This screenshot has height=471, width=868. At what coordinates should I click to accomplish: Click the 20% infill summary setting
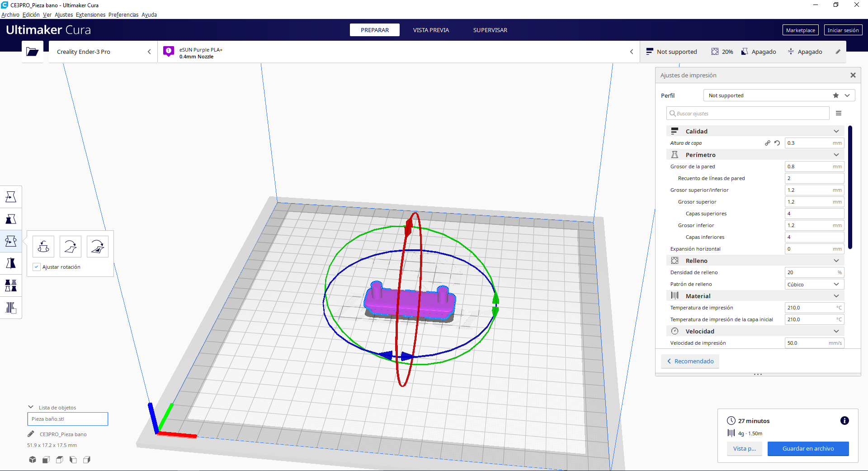coord(722,52)
